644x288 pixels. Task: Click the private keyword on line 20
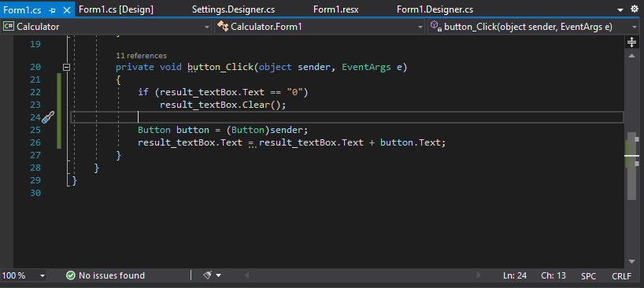(135, 68)
